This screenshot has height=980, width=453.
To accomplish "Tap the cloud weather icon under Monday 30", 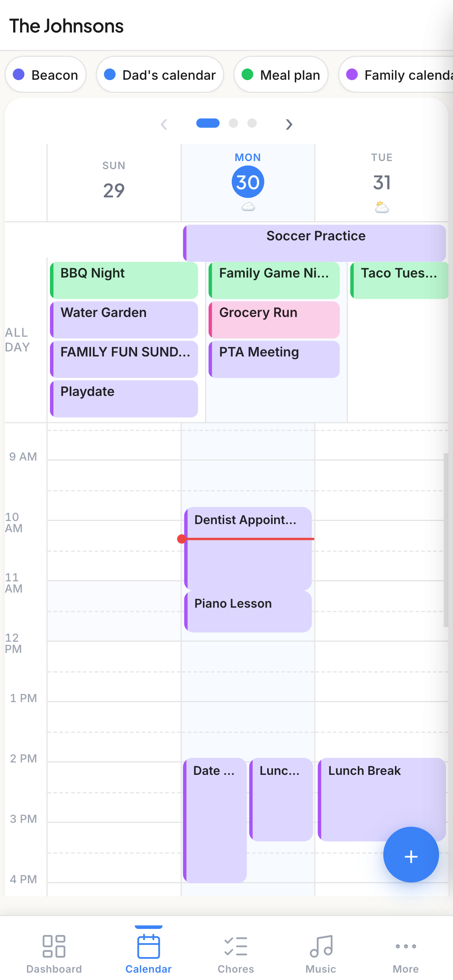I will (247, 207).
